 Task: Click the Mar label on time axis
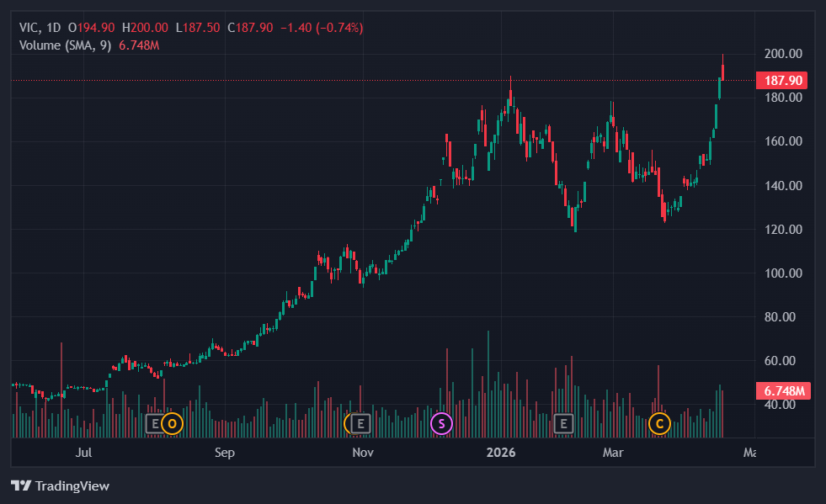(x=613, y=453)
